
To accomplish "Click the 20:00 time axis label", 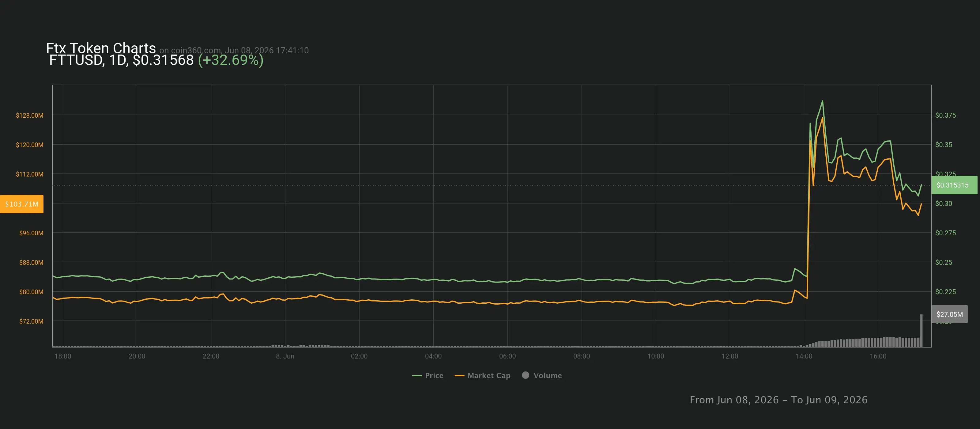I will 137,356.
